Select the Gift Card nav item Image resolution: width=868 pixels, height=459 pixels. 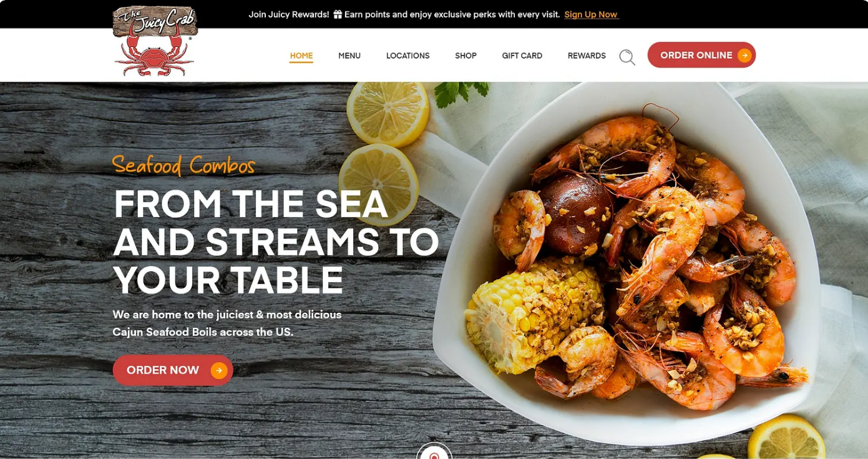(522, 56)
